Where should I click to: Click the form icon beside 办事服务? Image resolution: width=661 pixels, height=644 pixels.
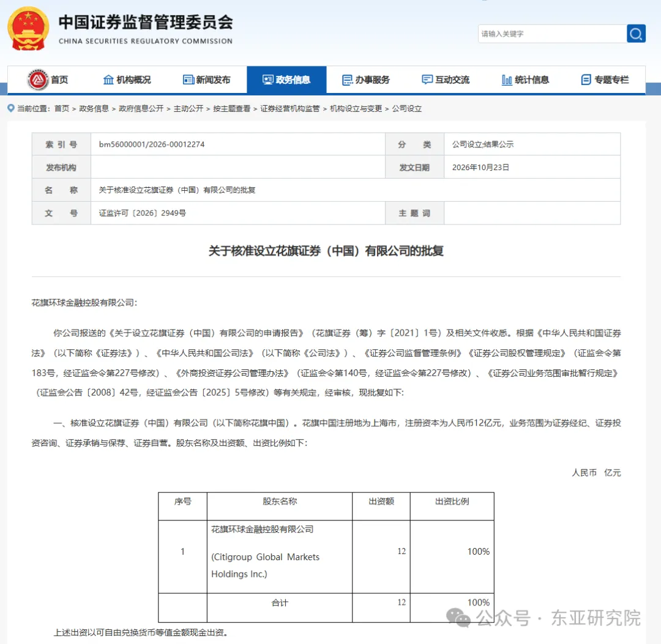(x=348, y=80)
